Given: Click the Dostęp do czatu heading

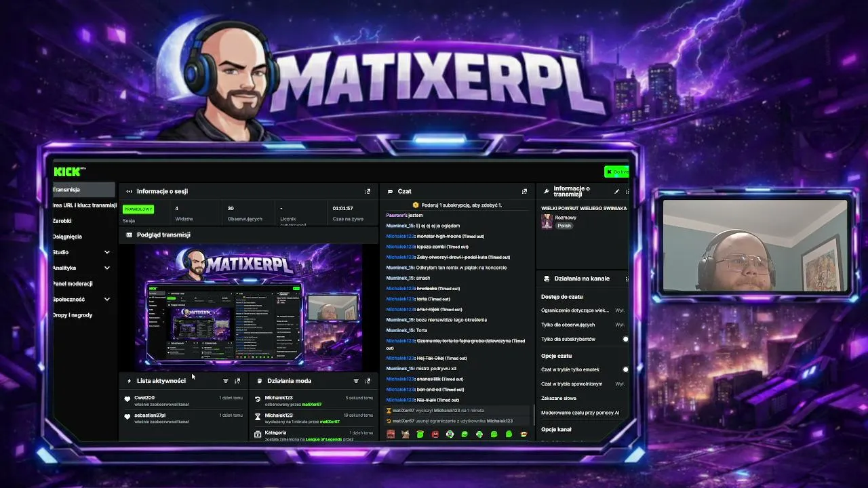Looking at the screenshot, I should pos(561,297).
